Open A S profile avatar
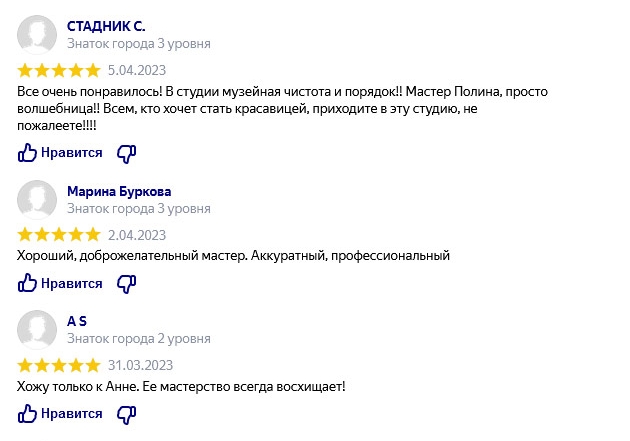Viewport: 630px width, 441px height. [x=37, y=330]
